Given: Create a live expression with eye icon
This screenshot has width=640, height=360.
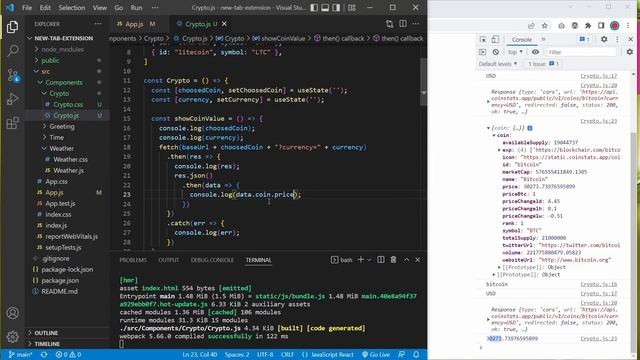Looking at the screenshot, I should point(535,52).
